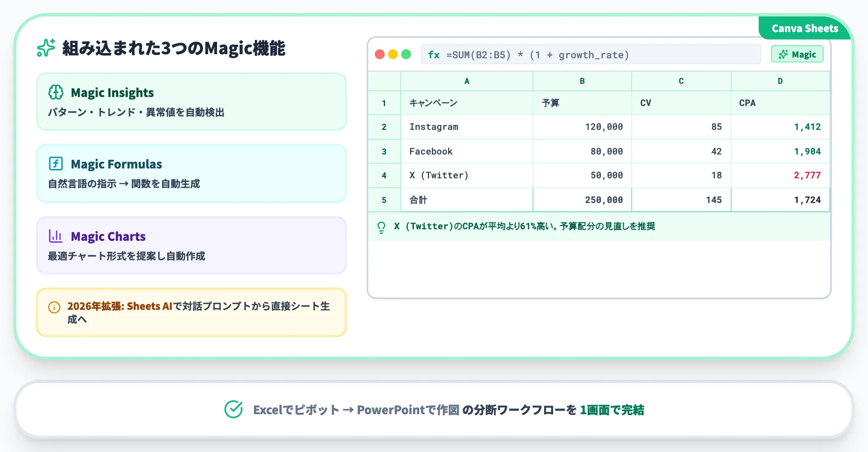The image size is (868, 452).
Task: Click the 合計 cell
Action: [466, 200]
